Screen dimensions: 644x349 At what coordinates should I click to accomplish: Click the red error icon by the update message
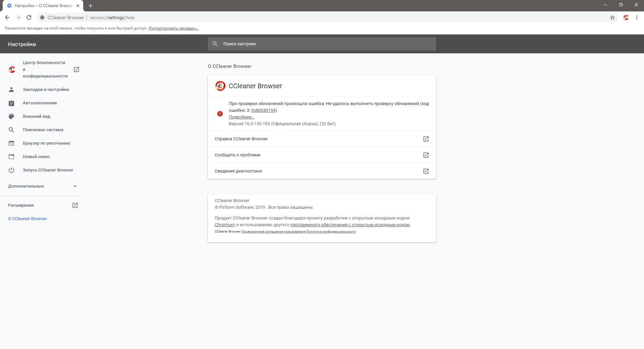(220, 114)
